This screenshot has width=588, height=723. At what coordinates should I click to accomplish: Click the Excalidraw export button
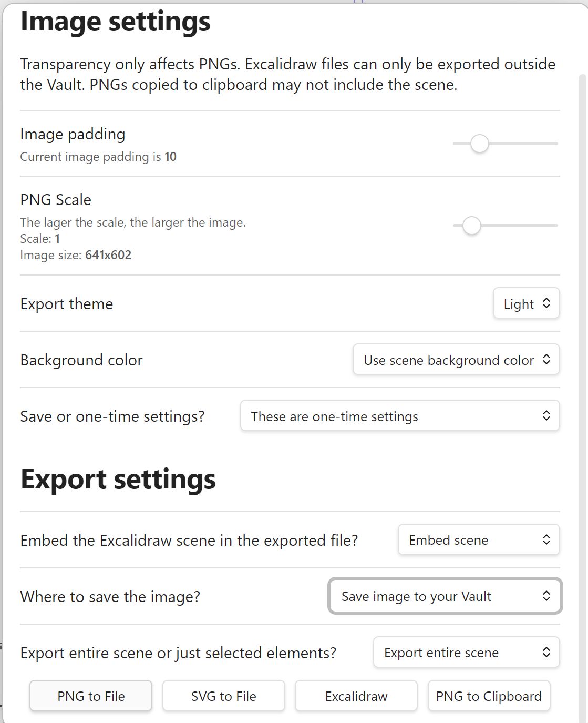(356, 696)
